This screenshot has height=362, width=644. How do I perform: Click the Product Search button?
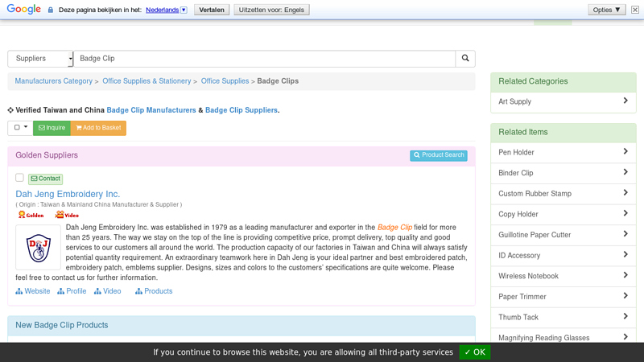(x=438, y=155)
